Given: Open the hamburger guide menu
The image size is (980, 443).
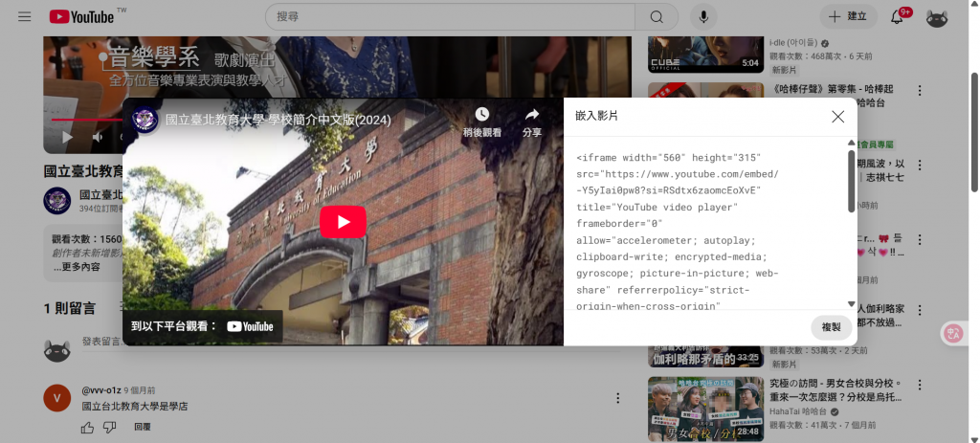Looking at the screenshot, I should pyautogui.click(x=24, y=17).
